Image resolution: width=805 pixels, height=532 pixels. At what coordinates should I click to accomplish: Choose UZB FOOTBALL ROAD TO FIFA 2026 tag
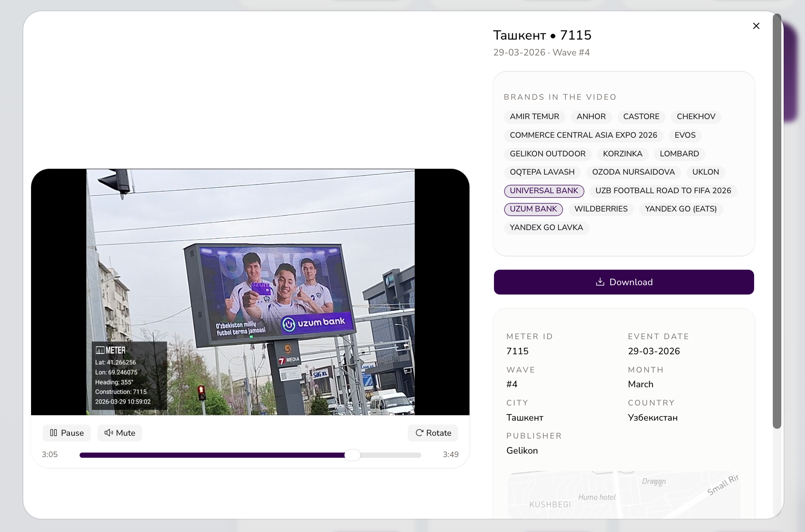[663, 191]
